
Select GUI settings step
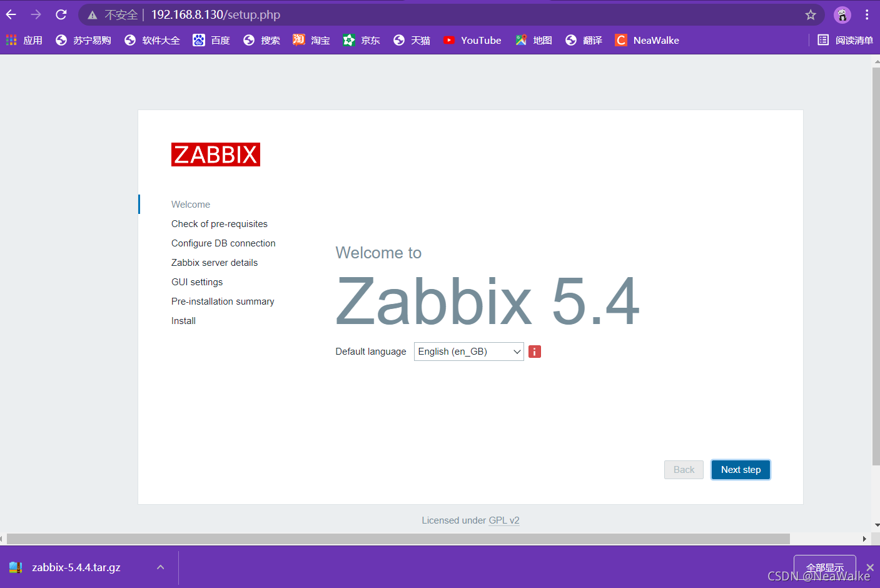197,282
